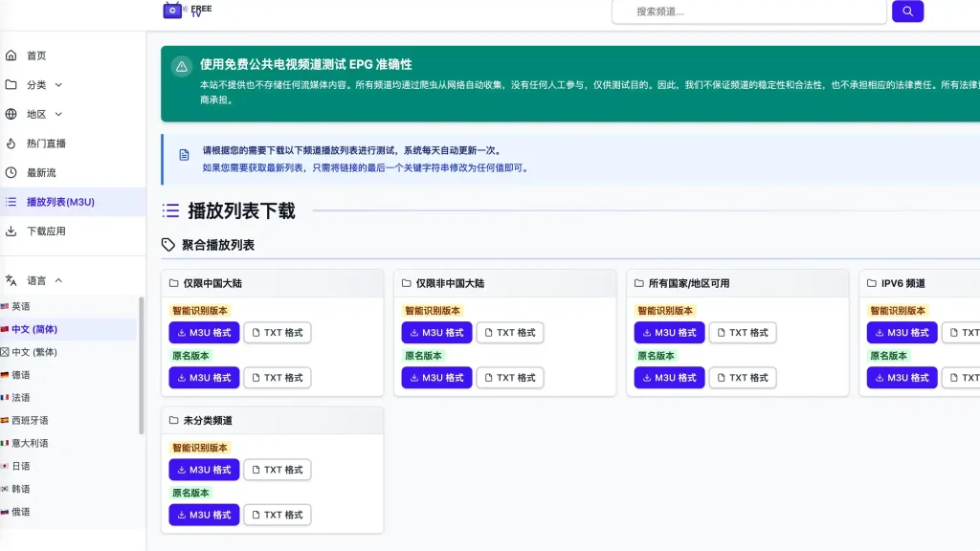980x551 pixels.
Task: Click the warning triangle icon in the green banner
Action: [x=181, y=66]
